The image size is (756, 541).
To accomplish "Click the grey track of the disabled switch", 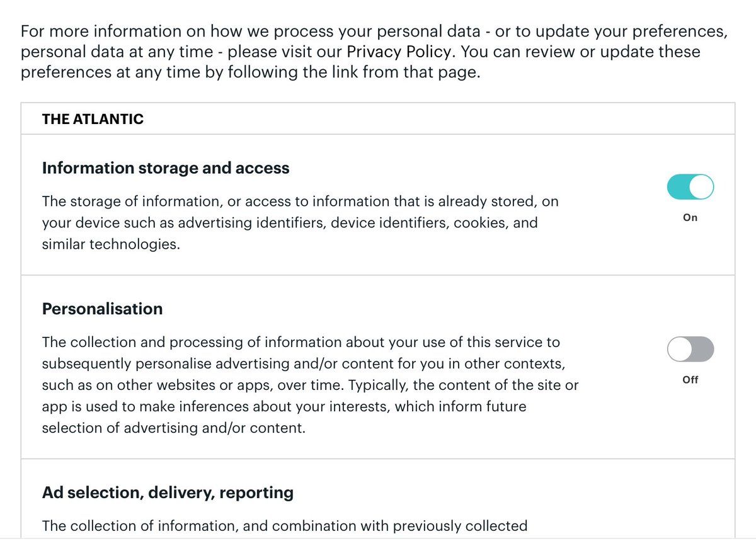I will [x=703, y=349].
